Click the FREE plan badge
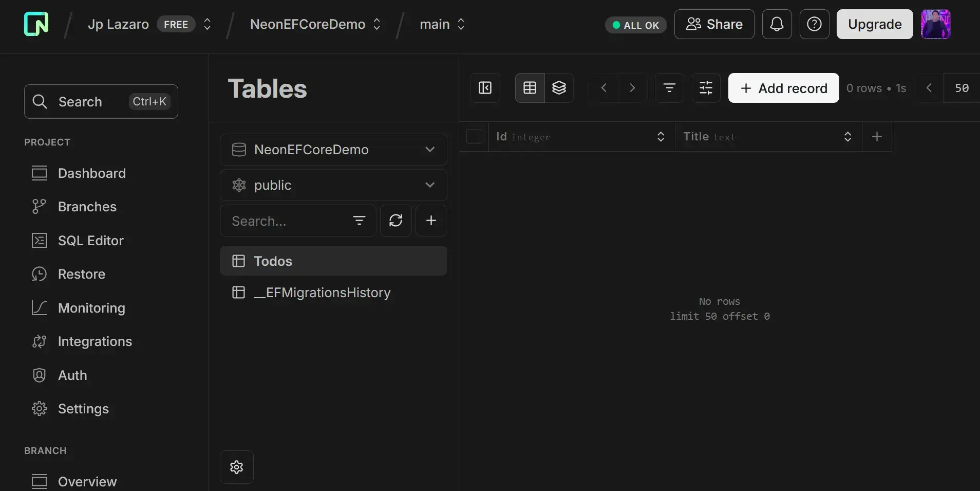Screen dimensions: 980x491 pos(176,24)
